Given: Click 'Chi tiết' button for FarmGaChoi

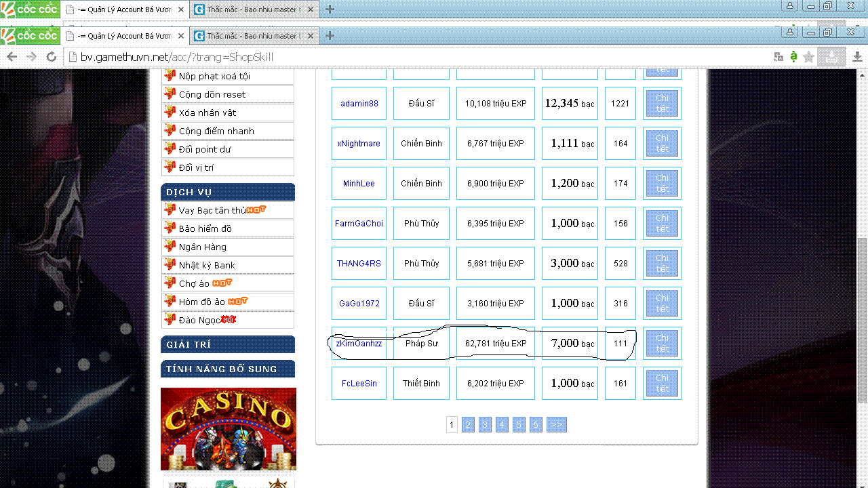Looking at the screenshot, I should point(662,224).
